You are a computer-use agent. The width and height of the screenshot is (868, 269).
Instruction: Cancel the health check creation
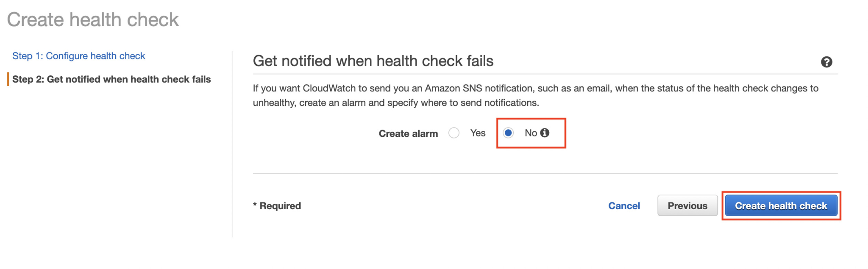[624, 206]
